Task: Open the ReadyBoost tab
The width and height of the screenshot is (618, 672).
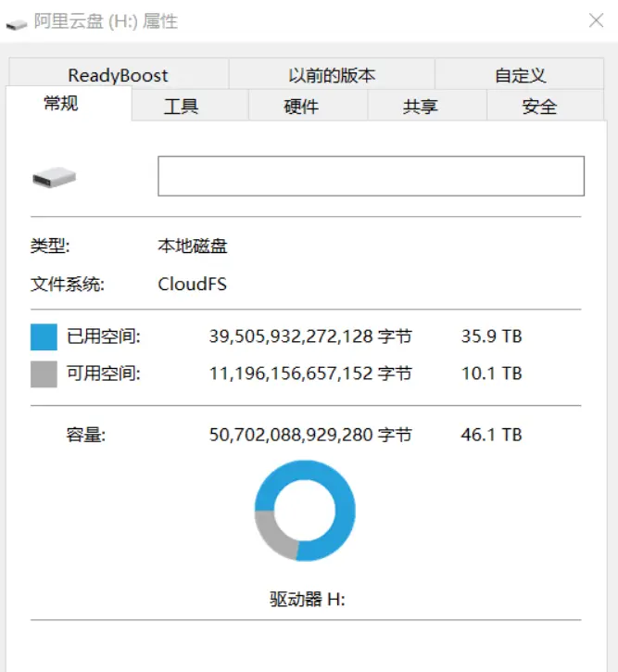Action: click(x=119, y=74)
